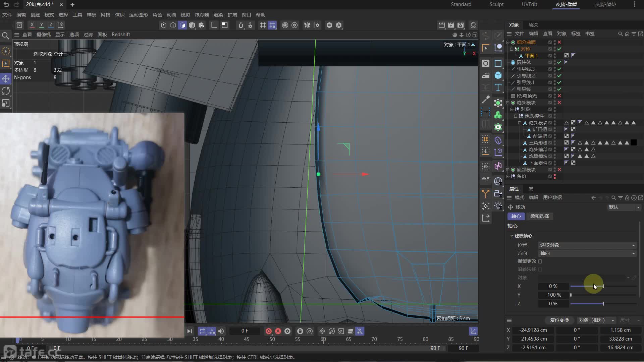Open object manager search icon
The height and width of the screenshot is (362, 644).
pos(621,34)
